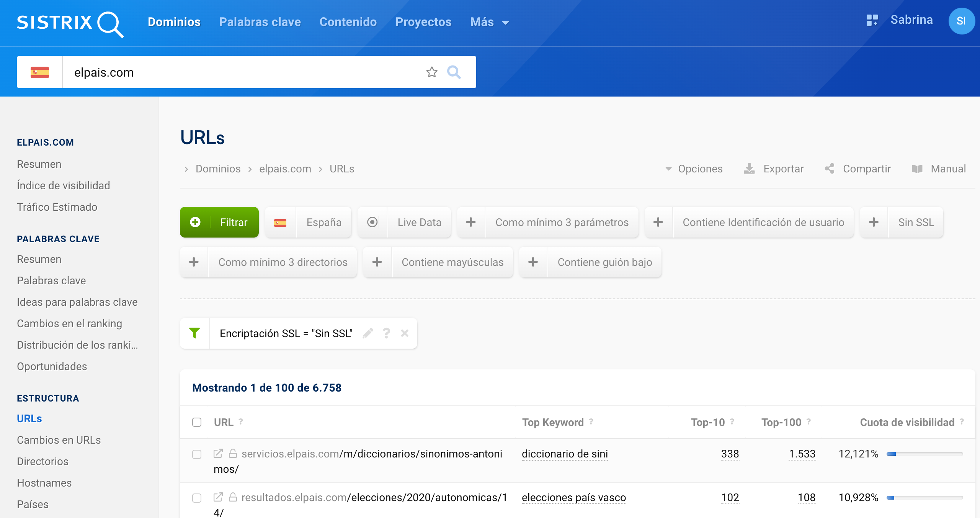Open the apps grid icon next to Sabrina

(x=872, y=20)
